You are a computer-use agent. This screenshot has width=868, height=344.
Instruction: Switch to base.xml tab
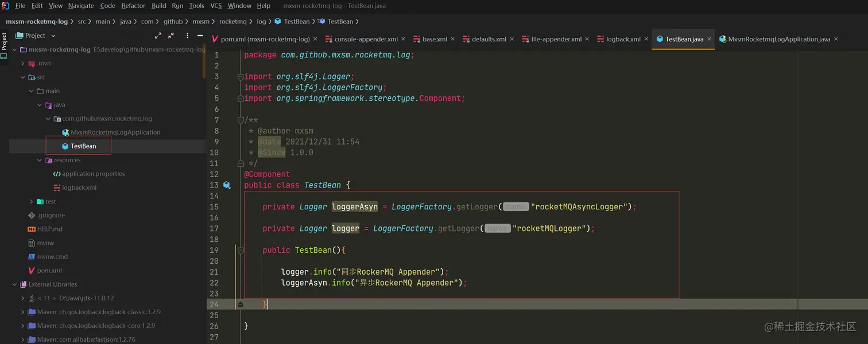coord(435,39)
